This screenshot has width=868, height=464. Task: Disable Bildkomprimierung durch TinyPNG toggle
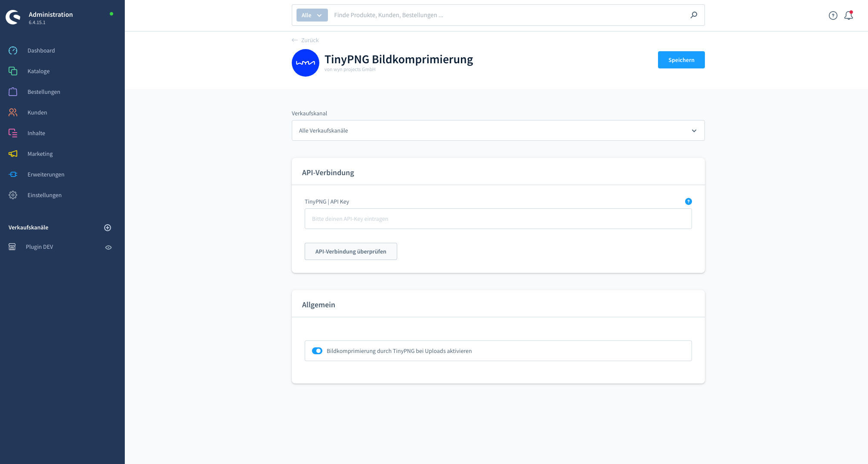pyautogui.click(x=317, y=351)
